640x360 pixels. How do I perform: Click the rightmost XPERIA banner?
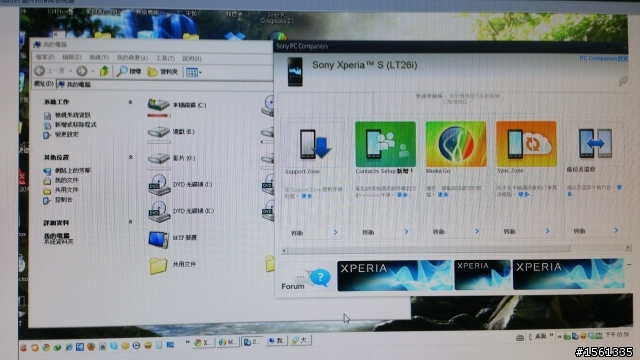(568, 273)
